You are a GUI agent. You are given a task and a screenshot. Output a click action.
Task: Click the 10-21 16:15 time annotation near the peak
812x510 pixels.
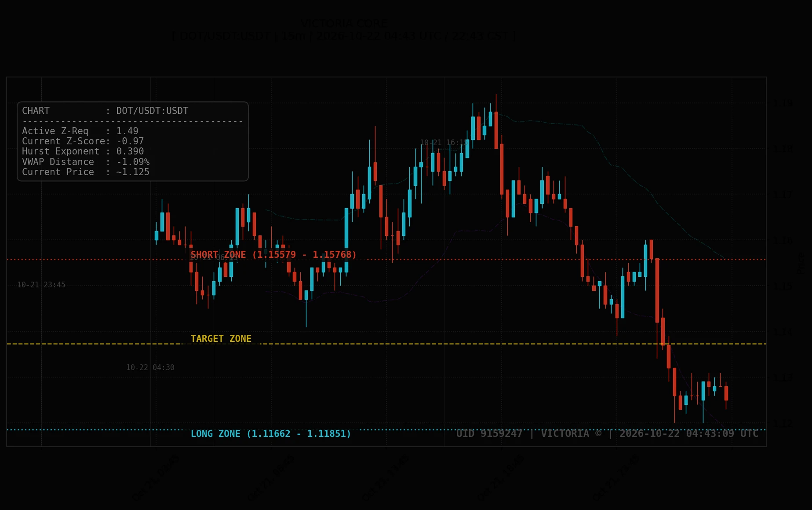[x=444, y=143]
